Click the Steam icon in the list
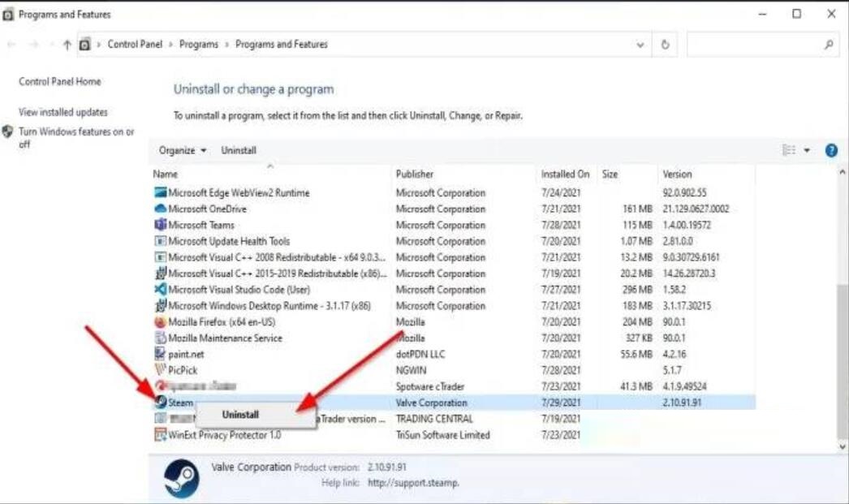 tap(161, 402)
